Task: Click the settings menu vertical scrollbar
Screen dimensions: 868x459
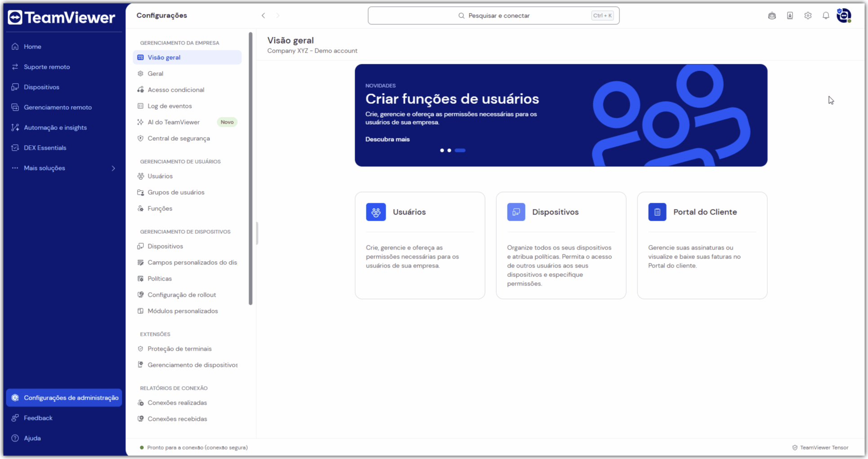Action: coord(250,169)
